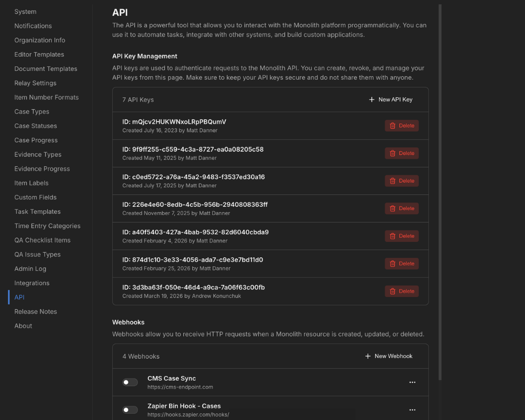Open the ellipsis menu for CMS Case Sync
This screenshot has height=420, width=525.
[413, 382]
